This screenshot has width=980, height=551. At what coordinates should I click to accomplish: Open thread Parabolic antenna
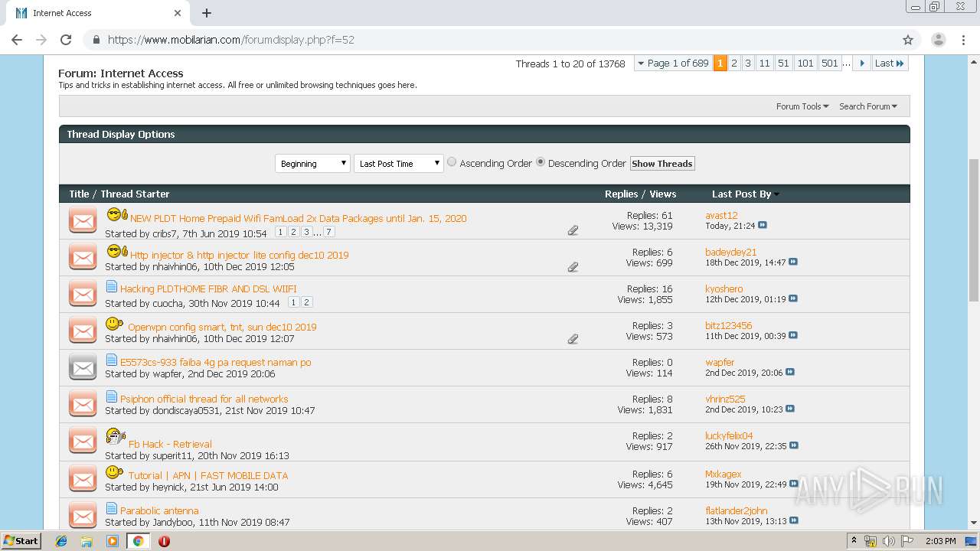(159, 510)
